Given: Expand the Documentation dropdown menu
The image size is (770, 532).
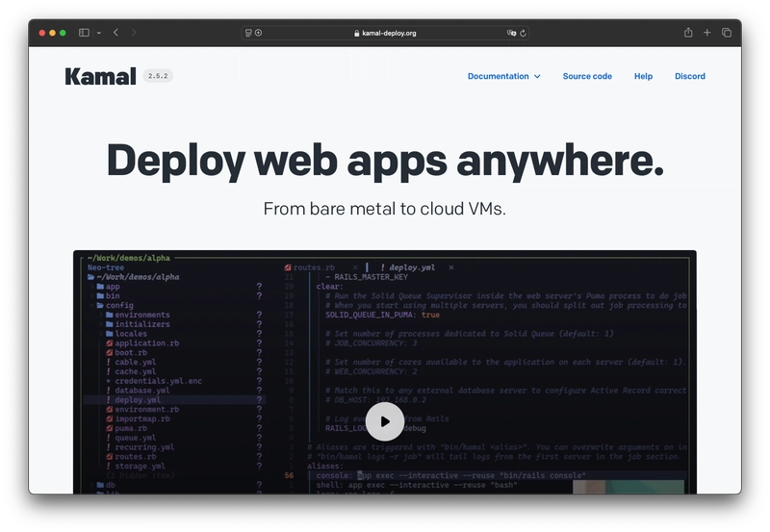Looking at the screenshot, I should pyautogui.click(x=503, y=76).
